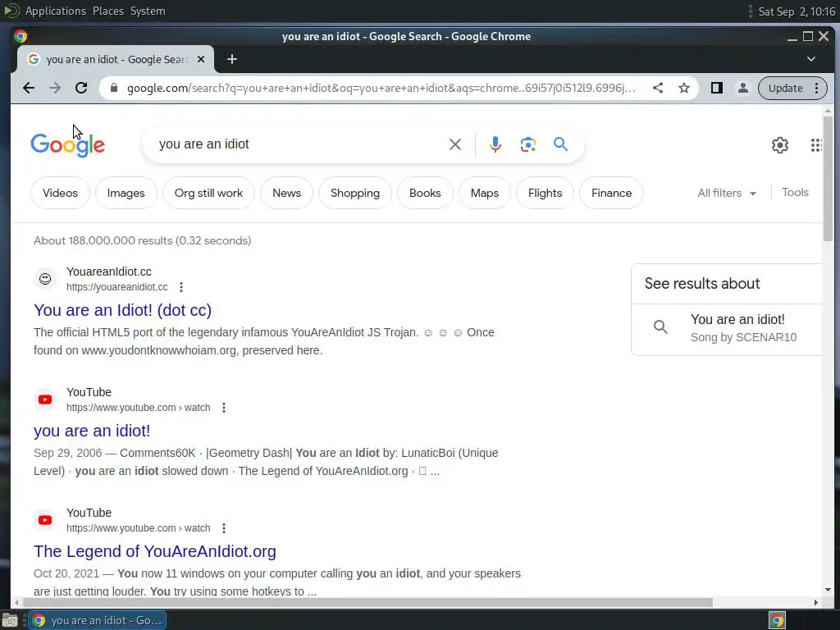This screenshot has width=840, height=630.
Task: Close the 'you are an idiot' tab
Action: coord(201,59)
